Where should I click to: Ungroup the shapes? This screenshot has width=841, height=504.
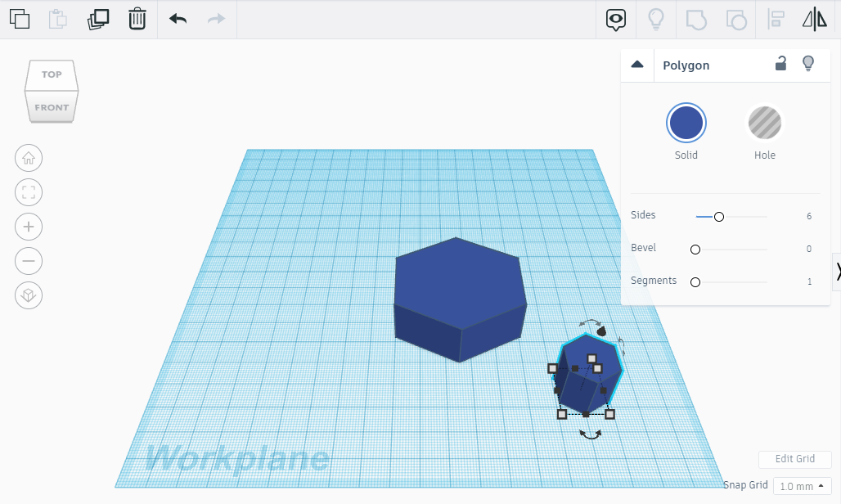pyautogui.click(x=735, y=19)
